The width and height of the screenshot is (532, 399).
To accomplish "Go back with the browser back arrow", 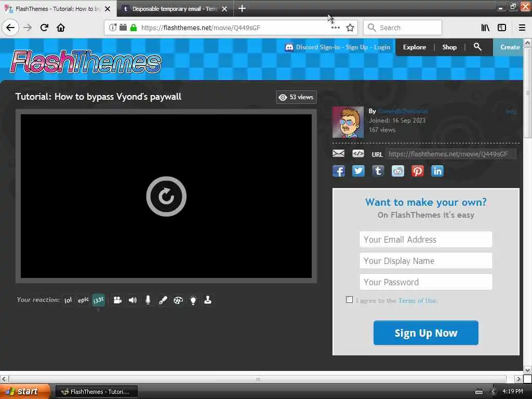I will click(10, 28).
